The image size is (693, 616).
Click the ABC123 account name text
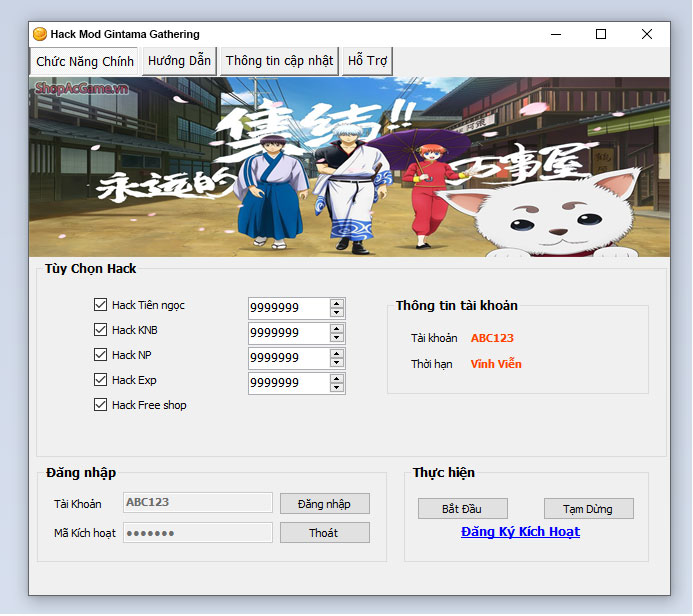[x=492, y=338]
